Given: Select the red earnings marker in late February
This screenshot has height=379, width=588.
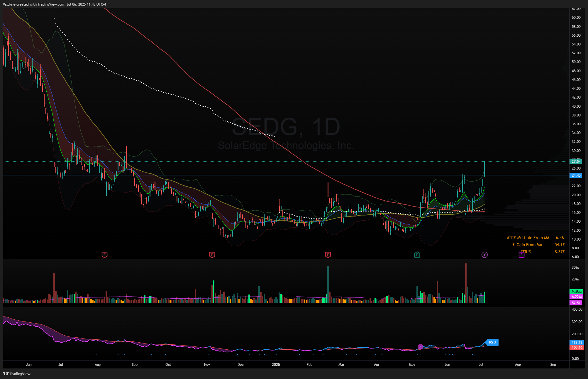Looking at the screenshot, I should point(328,255).
